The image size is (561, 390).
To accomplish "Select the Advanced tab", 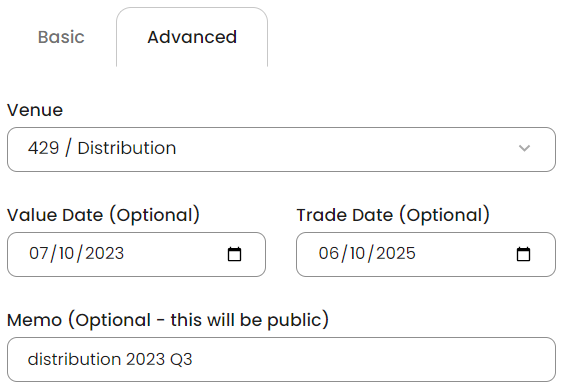I will pyautogui.click(x=192, y=37).
